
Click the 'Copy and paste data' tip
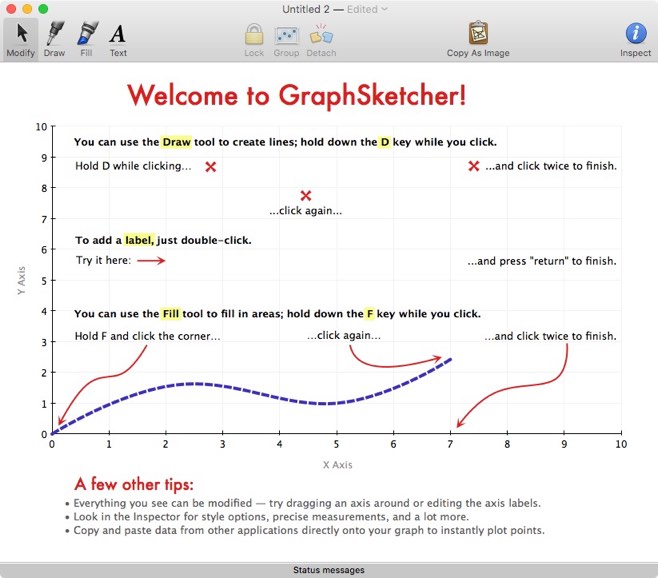(309, 530)
